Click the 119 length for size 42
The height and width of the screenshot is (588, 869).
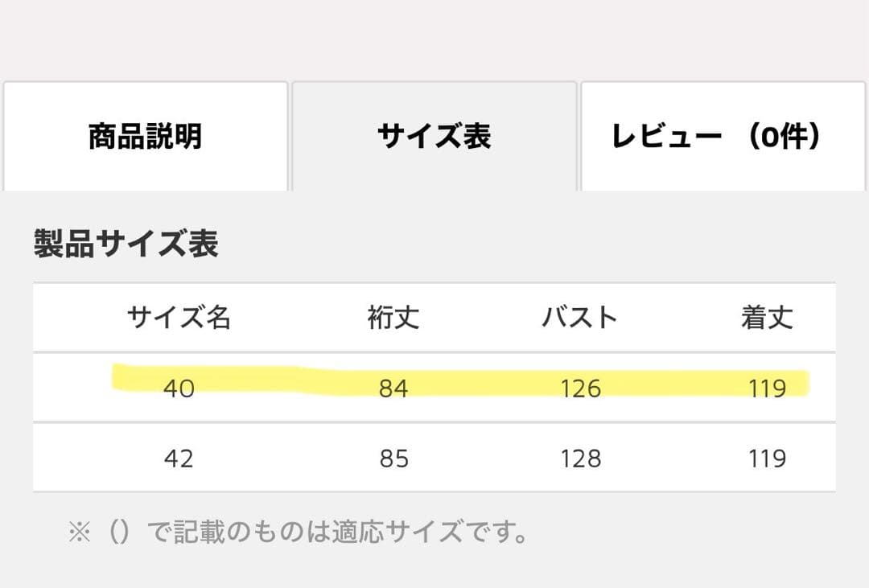768,458
